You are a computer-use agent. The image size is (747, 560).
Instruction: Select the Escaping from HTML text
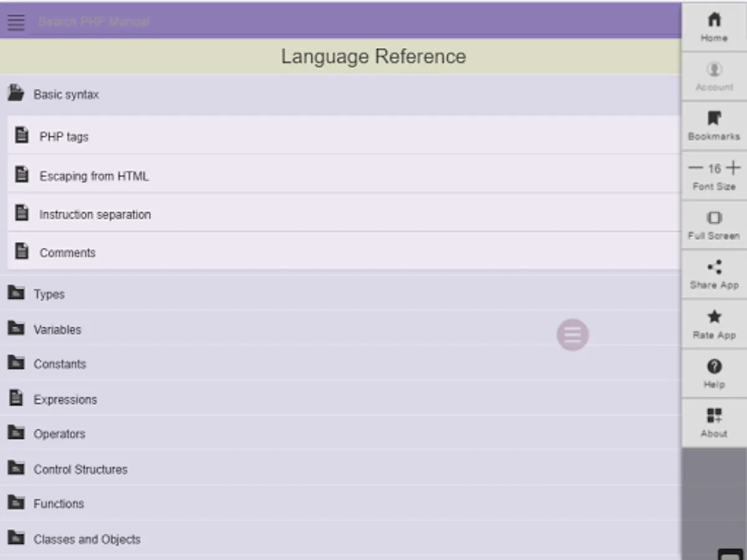click(94, 176)
